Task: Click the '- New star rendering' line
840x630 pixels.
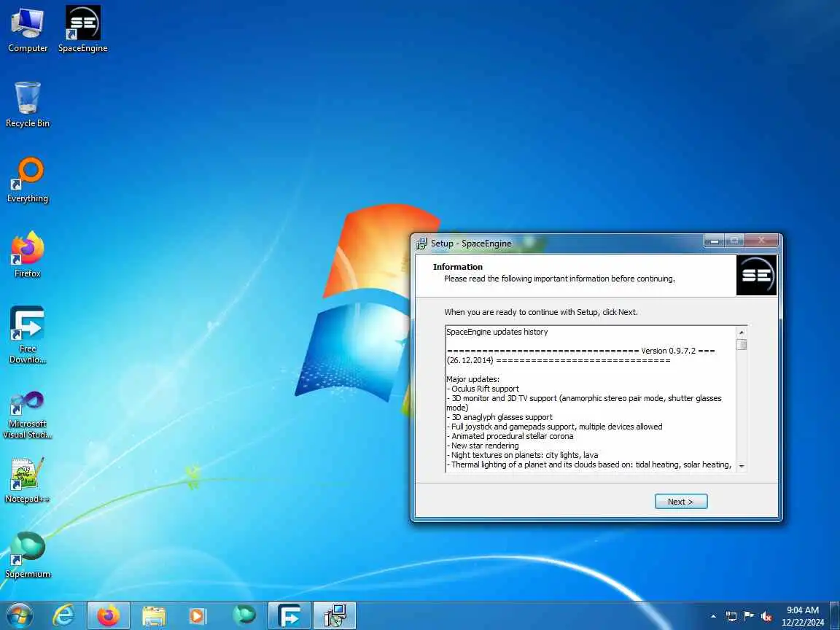Action: pyautogui.click(x=483, y=446)
